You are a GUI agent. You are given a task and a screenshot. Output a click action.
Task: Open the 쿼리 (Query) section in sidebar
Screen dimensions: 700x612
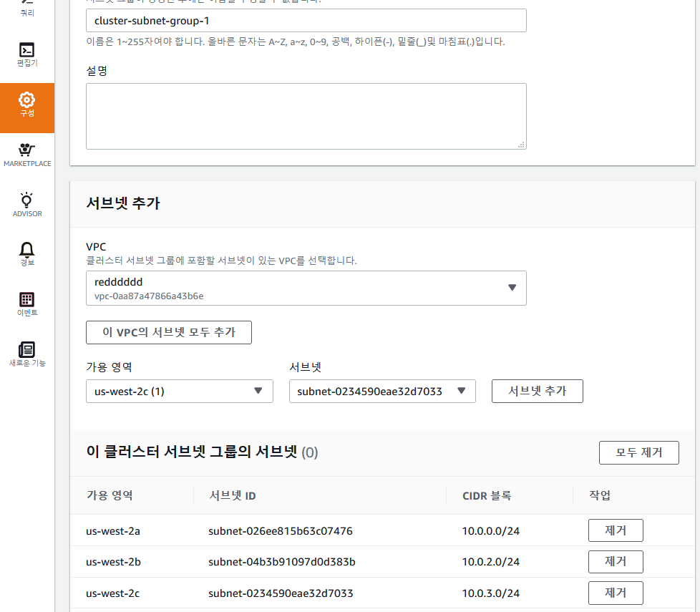[x=26, y=9]
